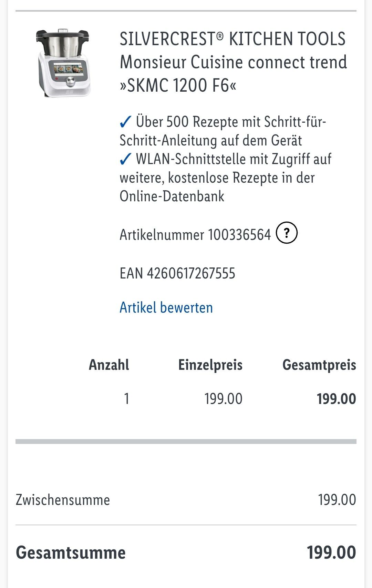Click the second blue checkmark before WLAN-Schnittstelle
The width and height of the screenshot is (372, 588).
click(x=126, y=159)
